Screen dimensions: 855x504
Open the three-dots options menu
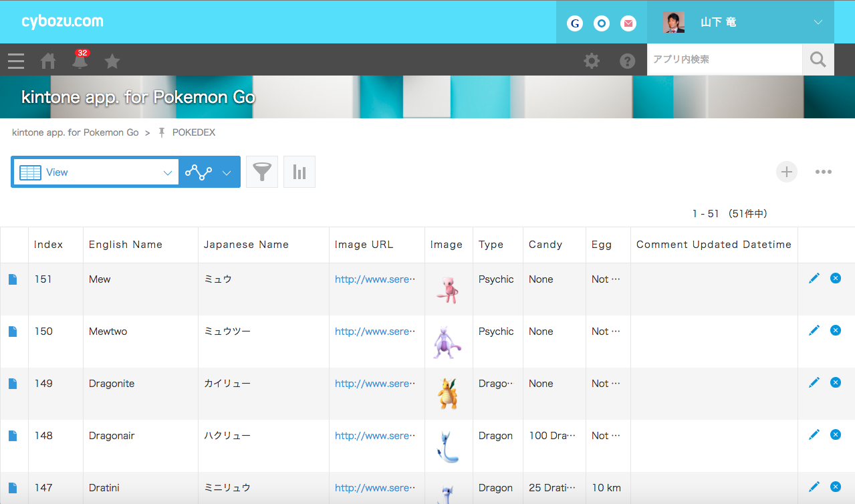tap(824, 172)
